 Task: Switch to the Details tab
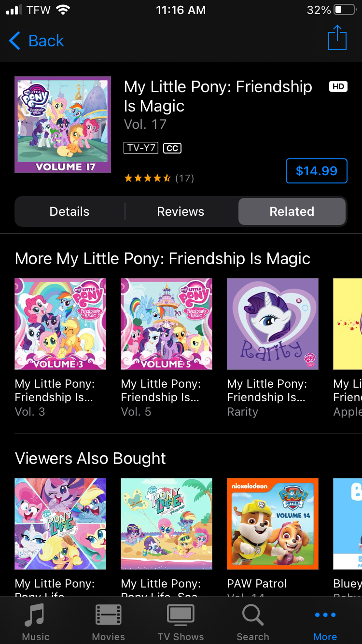(x=70, y=211)
